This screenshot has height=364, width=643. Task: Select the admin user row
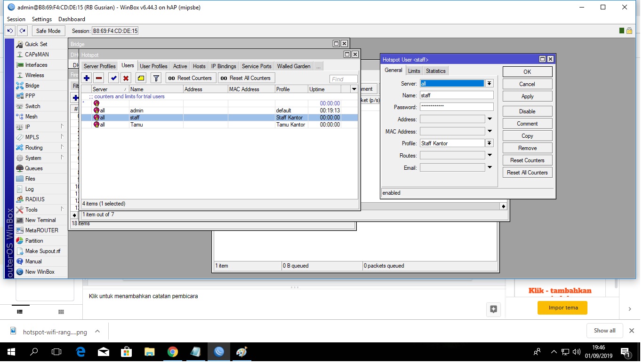pos(219,111)
